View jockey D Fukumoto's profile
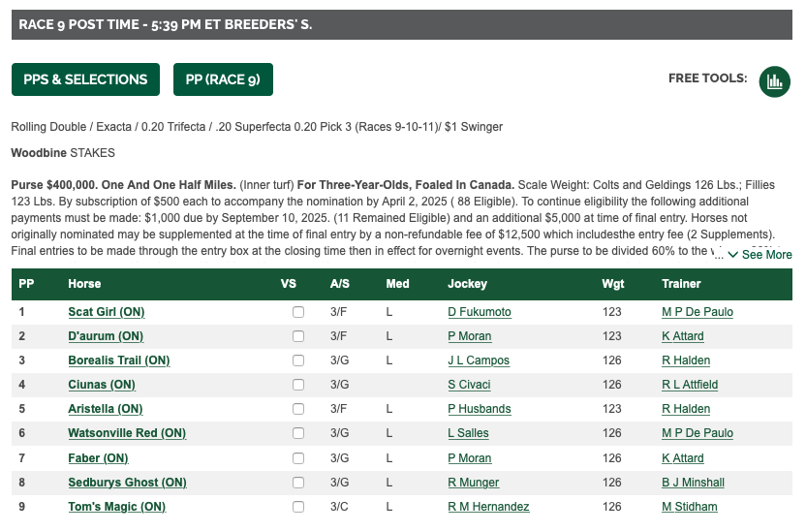This screenshot has height=532, width=806. tap(480, 312)
